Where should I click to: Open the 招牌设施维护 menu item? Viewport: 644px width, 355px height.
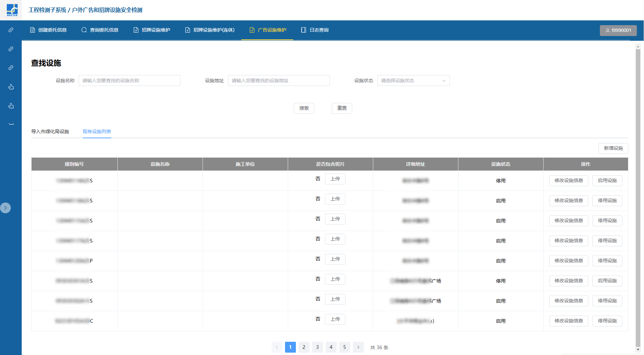152,30
